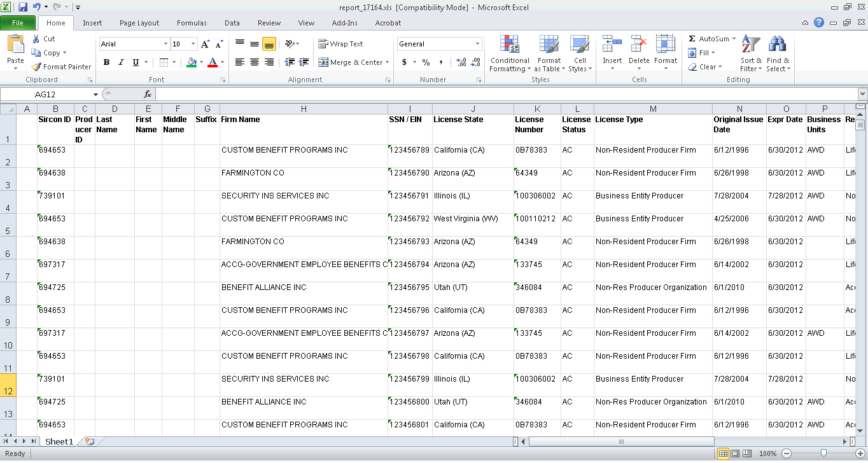This screenshot has width=868, height=463.
Task: Click the Borders icon
Action: (164, 62)
